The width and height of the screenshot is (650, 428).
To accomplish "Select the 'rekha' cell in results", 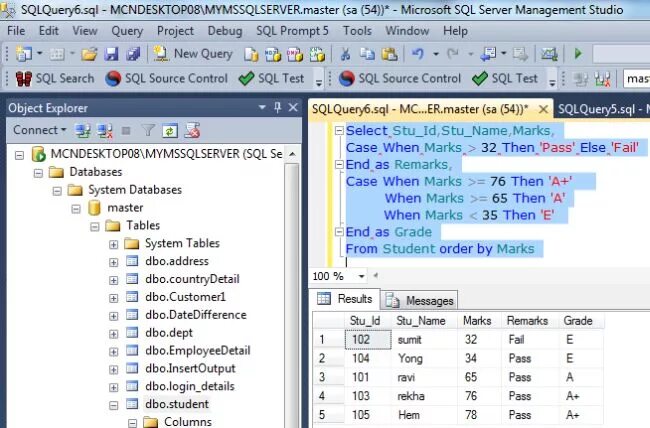I will click(x=425, y=396).
